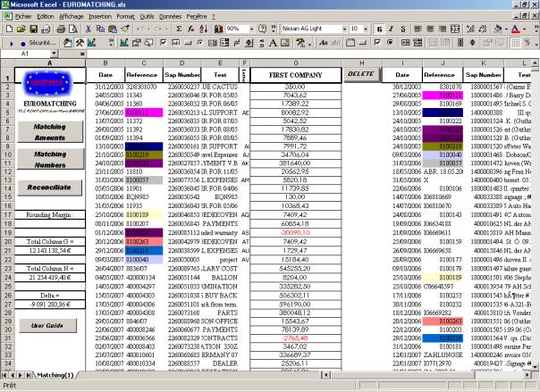Click the Increase Decimal icon
The height and width of the screenshot is (392, 540).
[x=470, y=29]
